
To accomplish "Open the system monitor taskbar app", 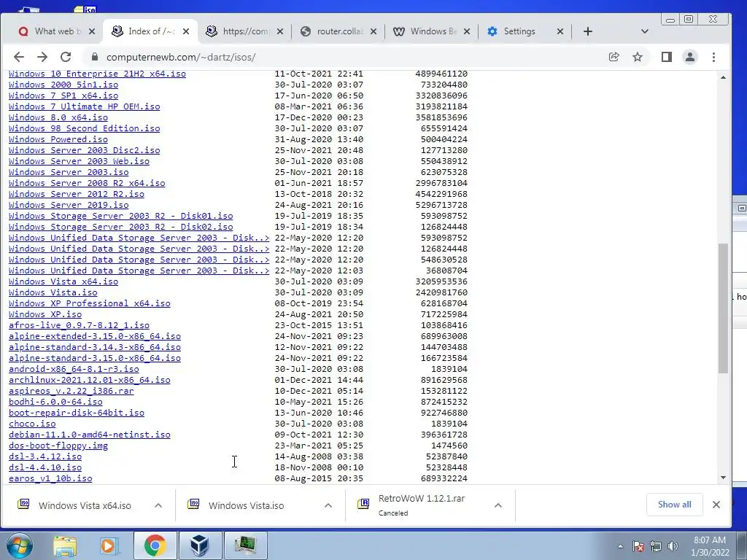I will point(245,545).
